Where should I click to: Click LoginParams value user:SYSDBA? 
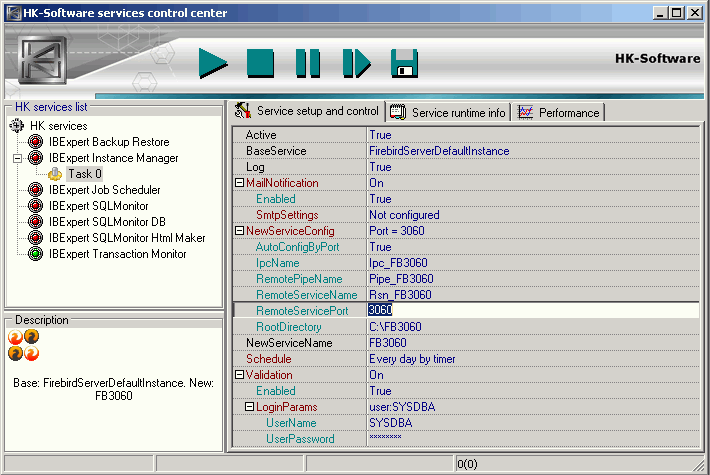[403, 407]
